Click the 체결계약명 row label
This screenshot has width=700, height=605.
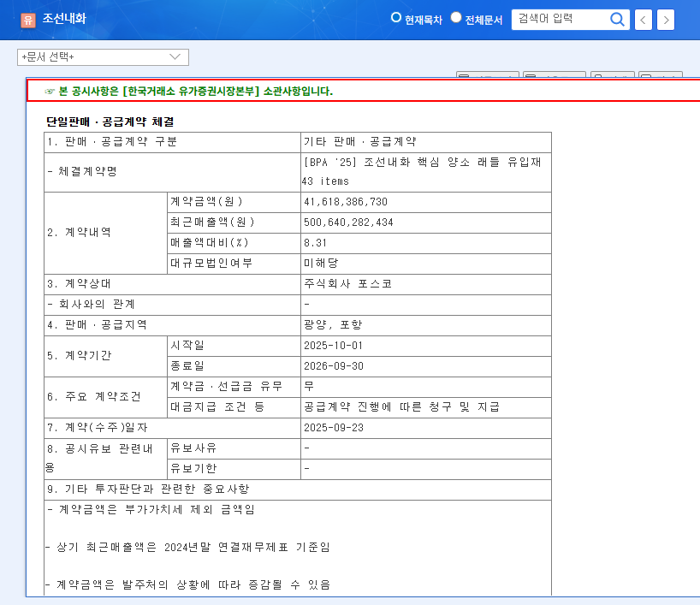click(172, 172)
